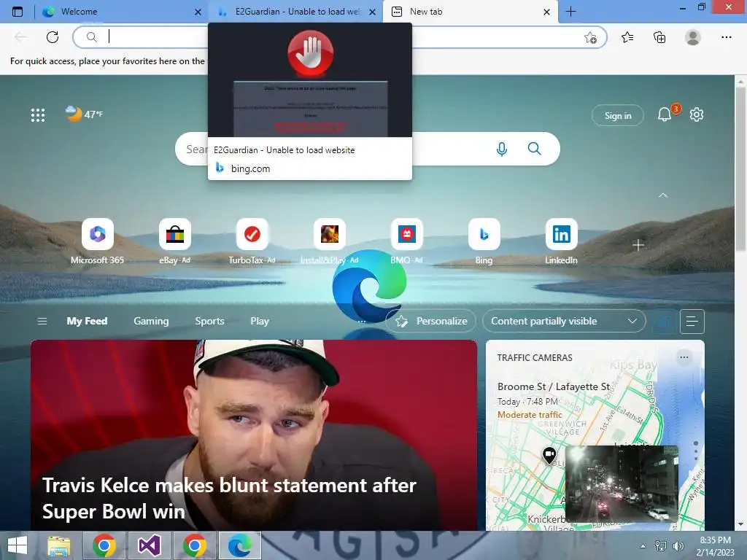Open the profile avatar icon
The height and width of the screenshot is (560, 747).
coord(693,37)
